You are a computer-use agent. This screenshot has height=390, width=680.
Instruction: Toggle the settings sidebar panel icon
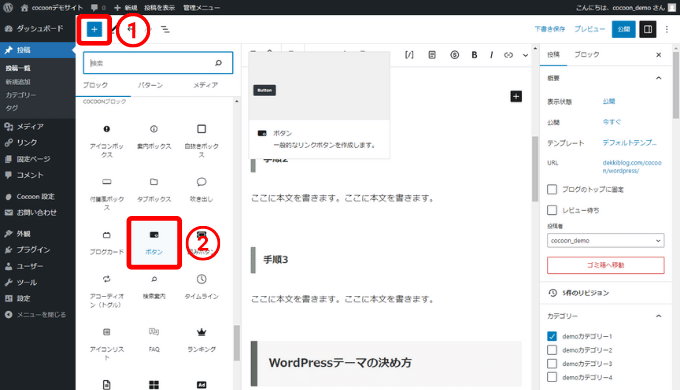[x=647, y=29]
